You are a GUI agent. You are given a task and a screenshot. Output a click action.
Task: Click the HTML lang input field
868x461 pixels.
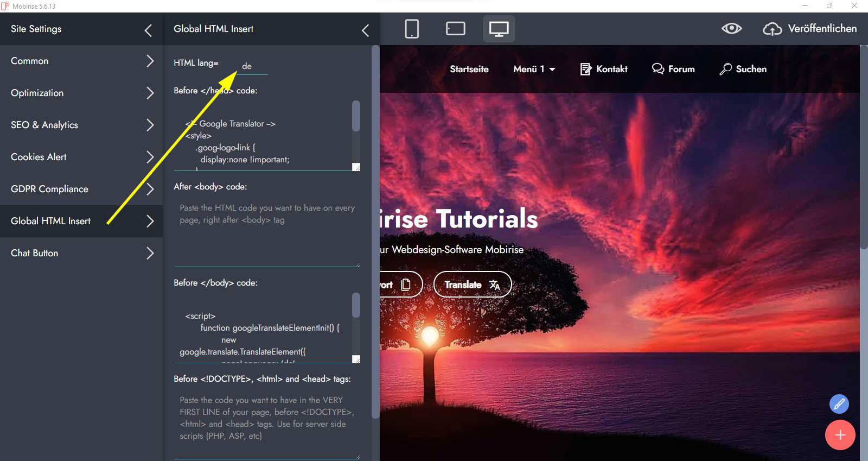point(253,66)
